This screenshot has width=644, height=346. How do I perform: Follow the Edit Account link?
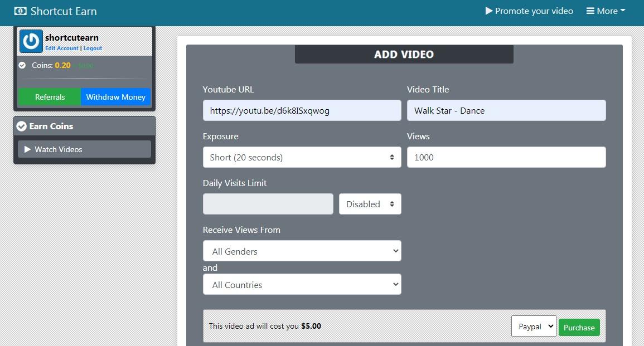pos(62,48)
